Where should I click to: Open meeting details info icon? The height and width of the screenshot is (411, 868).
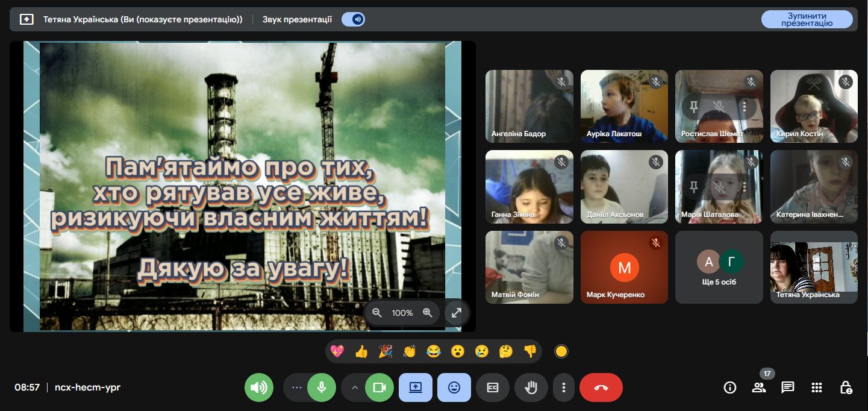729,387
